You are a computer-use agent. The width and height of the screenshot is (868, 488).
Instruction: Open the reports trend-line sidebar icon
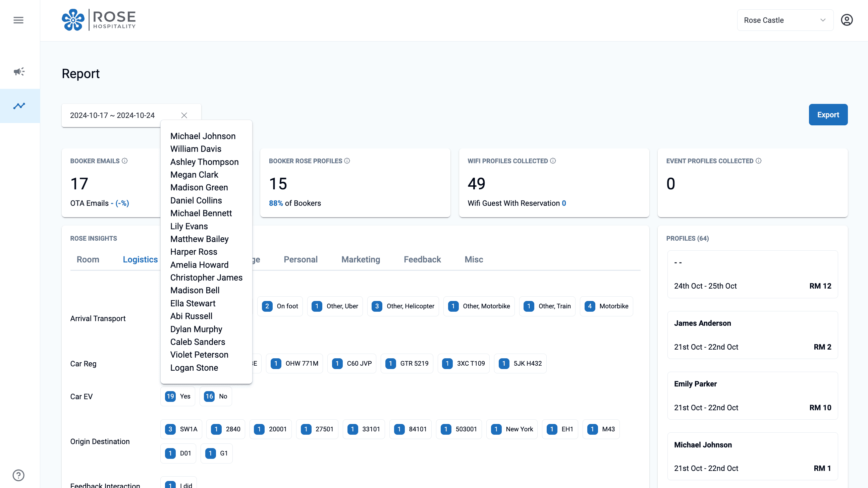[x=19, y=106]
